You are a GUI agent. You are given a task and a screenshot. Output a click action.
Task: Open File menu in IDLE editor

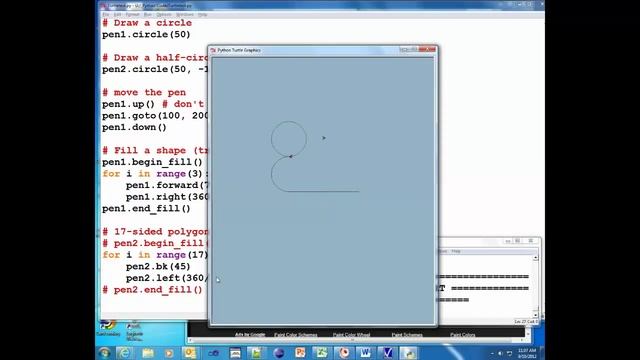click(x=106, y=15)
